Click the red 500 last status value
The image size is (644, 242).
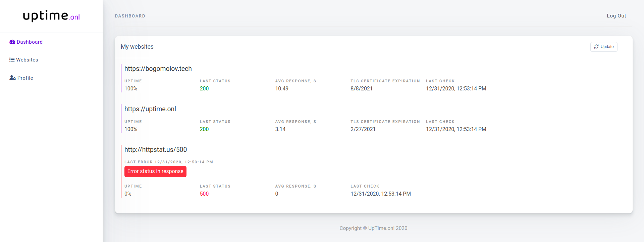(x=204, y=194)
